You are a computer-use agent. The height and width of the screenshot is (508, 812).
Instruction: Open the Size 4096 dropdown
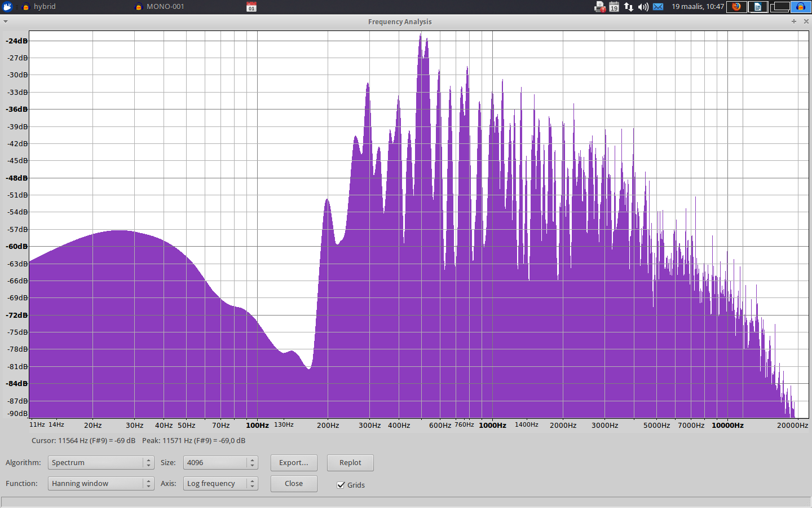[x=220, y=463]
